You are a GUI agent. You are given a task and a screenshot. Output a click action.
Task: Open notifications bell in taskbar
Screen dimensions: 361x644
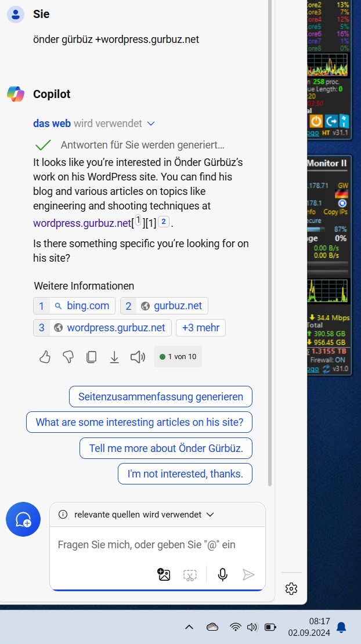[x=341, y=627]
